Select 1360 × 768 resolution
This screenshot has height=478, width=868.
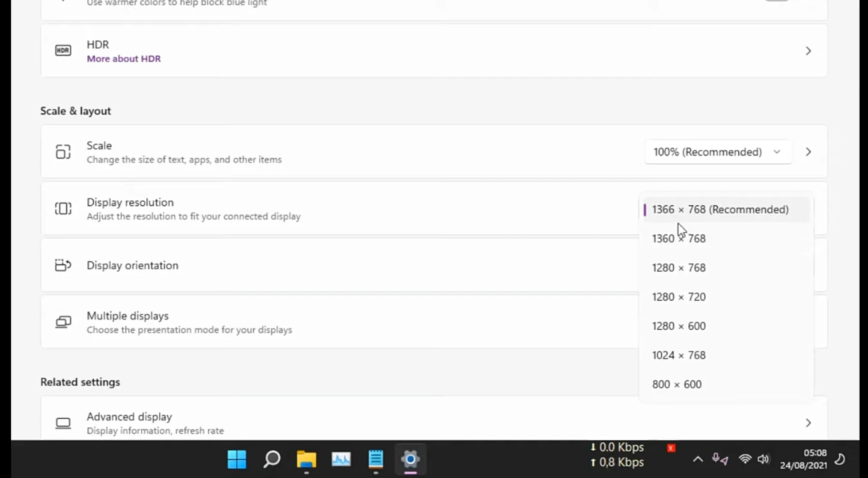coord(726,239)
